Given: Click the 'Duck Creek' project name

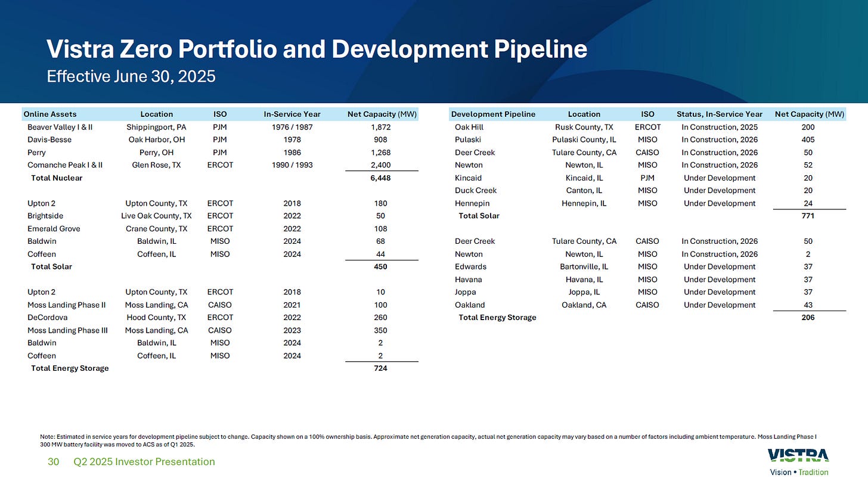Looking at the screenshot, I should click(475, 190).
